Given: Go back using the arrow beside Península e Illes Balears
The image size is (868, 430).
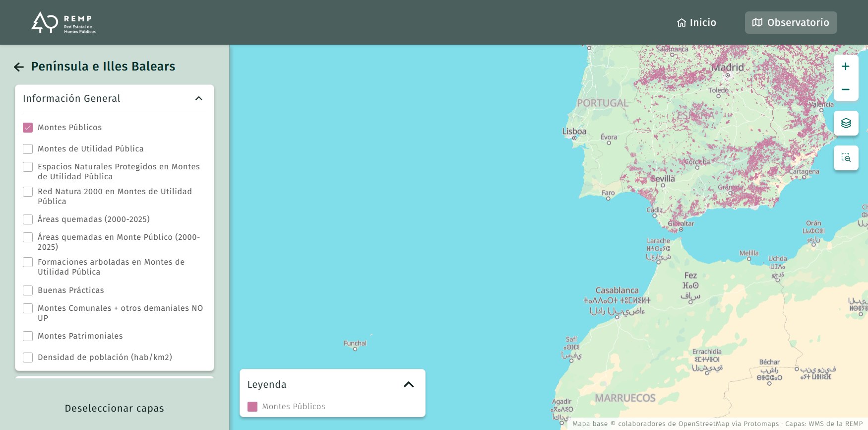Looking at the screenshot, I should pos(19,67).
